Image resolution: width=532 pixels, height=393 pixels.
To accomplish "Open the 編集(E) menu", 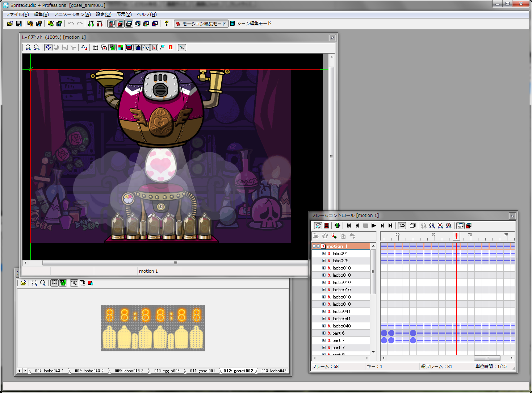I will [41, 14].
